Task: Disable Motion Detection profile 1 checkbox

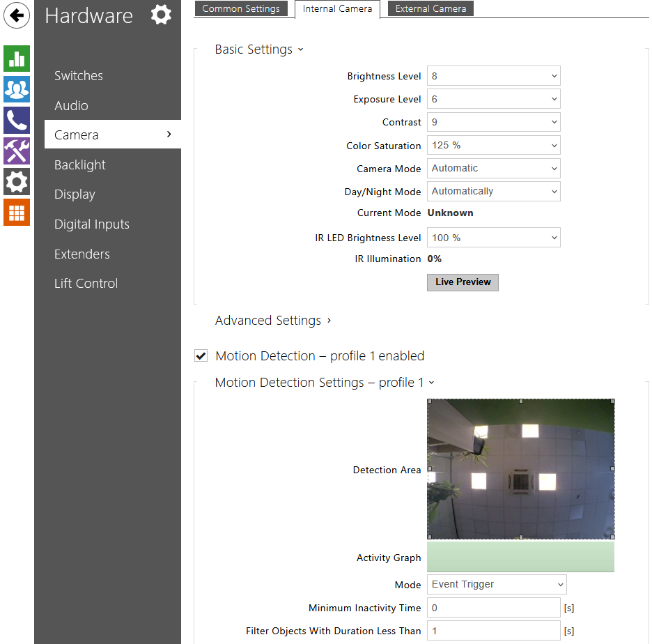Action: pos(201,356)
